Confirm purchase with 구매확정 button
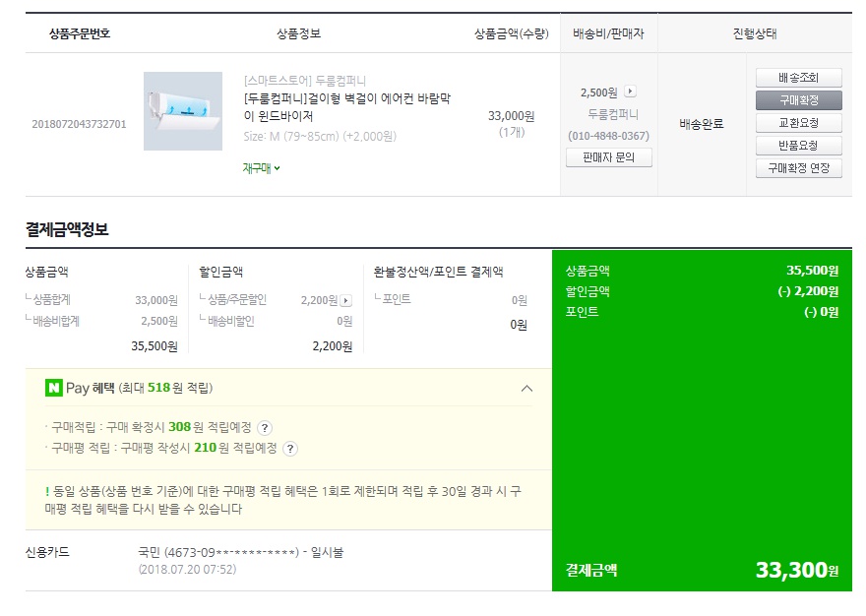This screenshot has width=866, height=616. tap(799, 100)
